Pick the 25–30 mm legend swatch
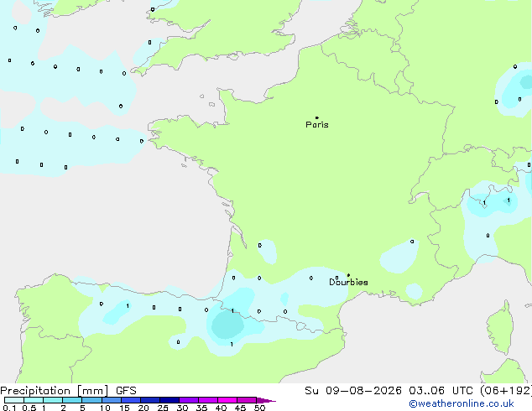This screenshot has width=532, height=411. (169, 400)
